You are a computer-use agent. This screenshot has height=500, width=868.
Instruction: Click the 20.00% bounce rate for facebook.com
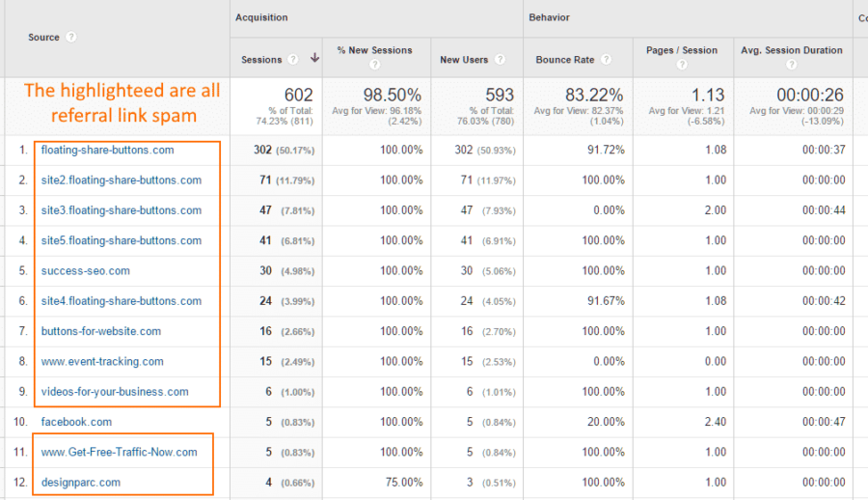606,422
